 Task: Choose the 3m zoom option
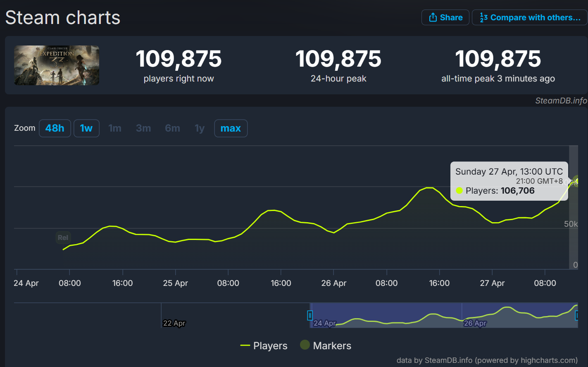143,128
